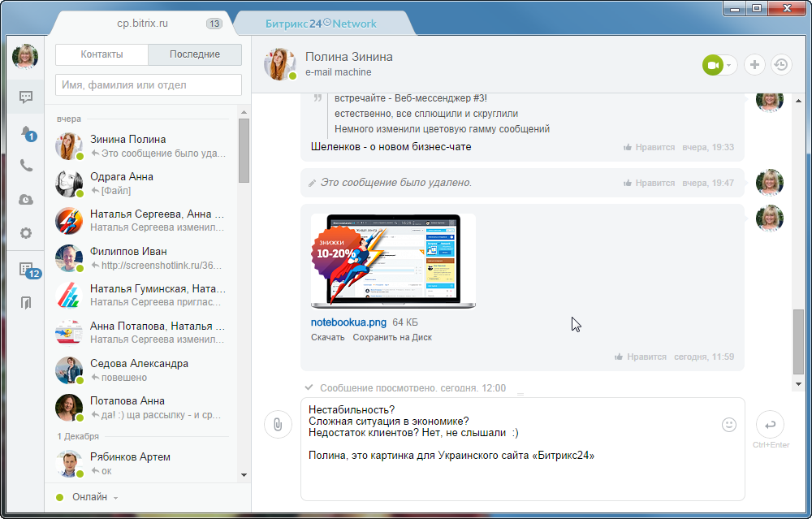
Task: Open the cloud disk sidebar icon
Action: (x=26, y=200)
